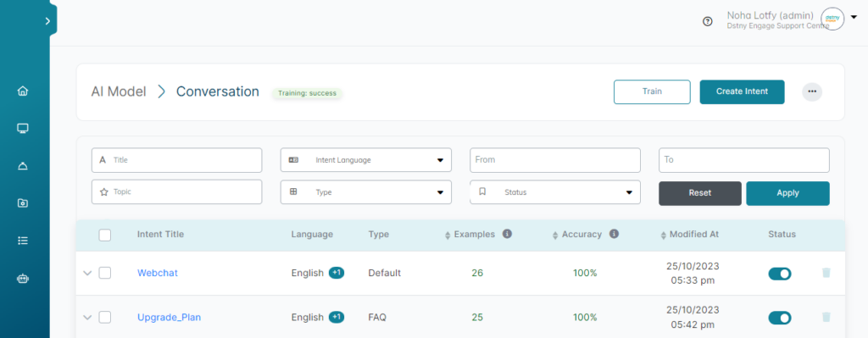Viewport: 868px width, 338px height.
Task: Focus the Title filter field
Action: coord(176,160)
